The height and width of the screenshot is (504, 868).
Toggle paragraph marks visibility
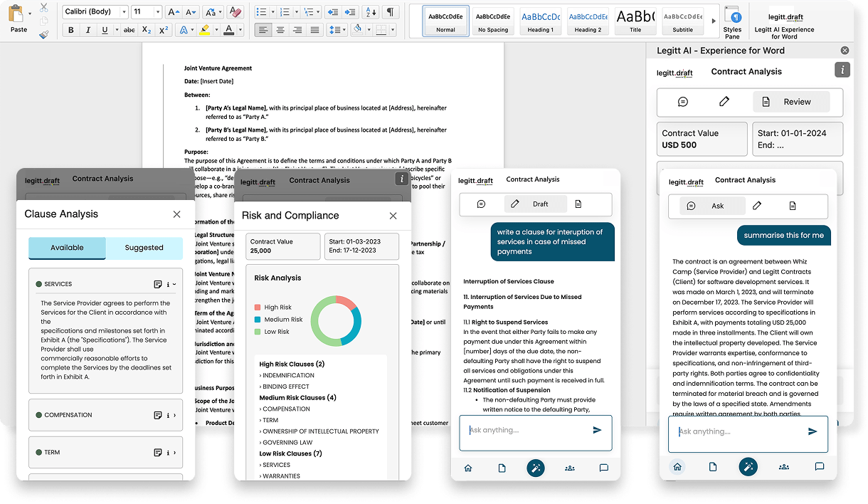391,12
